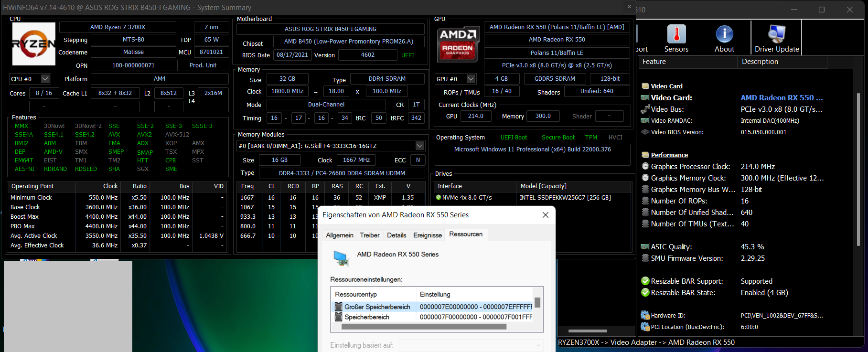This screenshot has width=868, height=352.
Task: Click the GPU clock 214.0 value
Action: click(x=475, y=116)
